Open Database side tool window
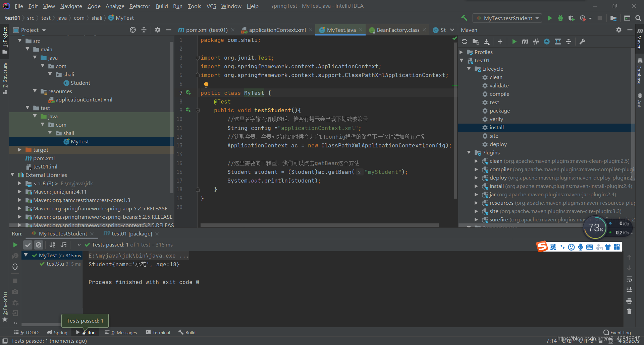644x345 pixels. (x=639, y=71)
